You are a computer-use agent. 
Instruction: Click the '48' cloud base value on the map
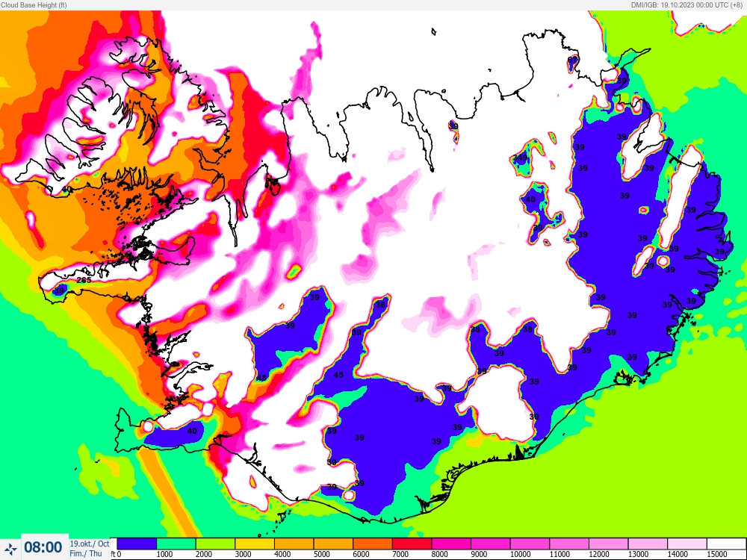point(261,378)
